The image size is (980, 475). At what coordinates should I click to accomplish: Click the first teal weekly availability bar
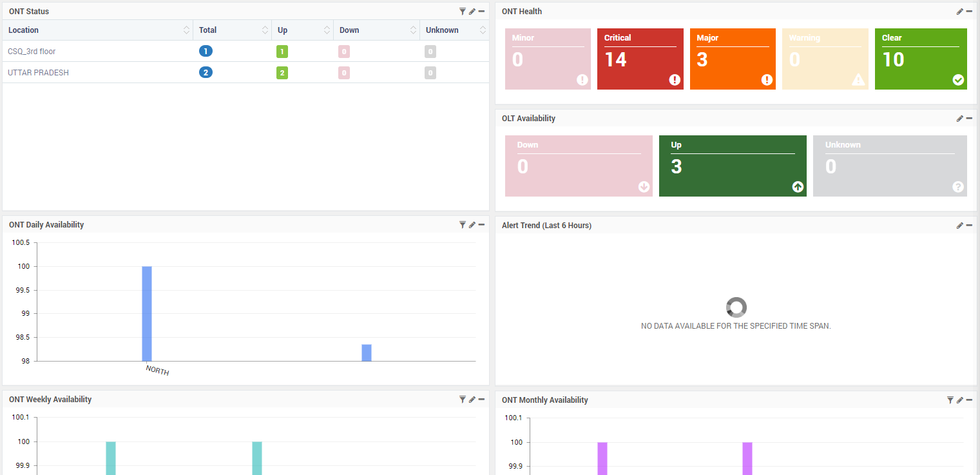pyautogui.click(x=111, y=458)
